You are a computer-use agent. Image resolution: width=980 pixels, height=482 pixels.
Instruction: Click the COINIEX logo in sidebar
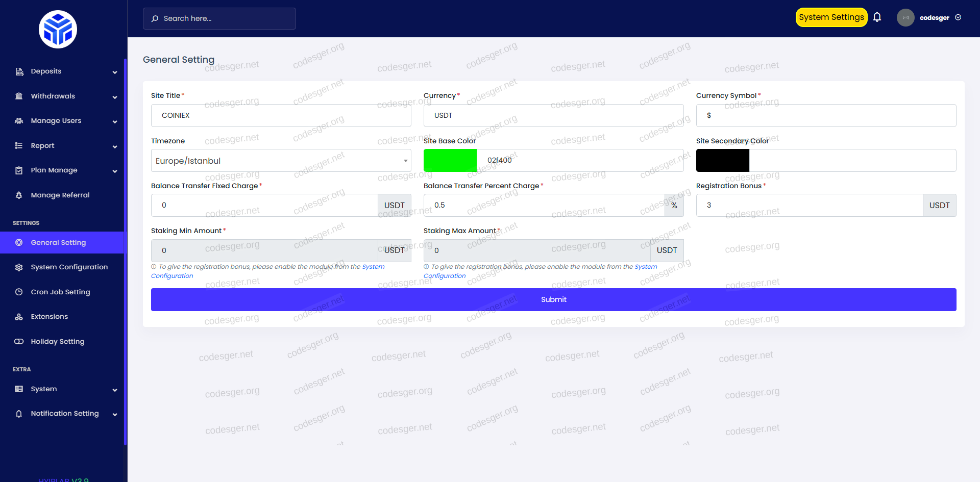coord(58,30)
